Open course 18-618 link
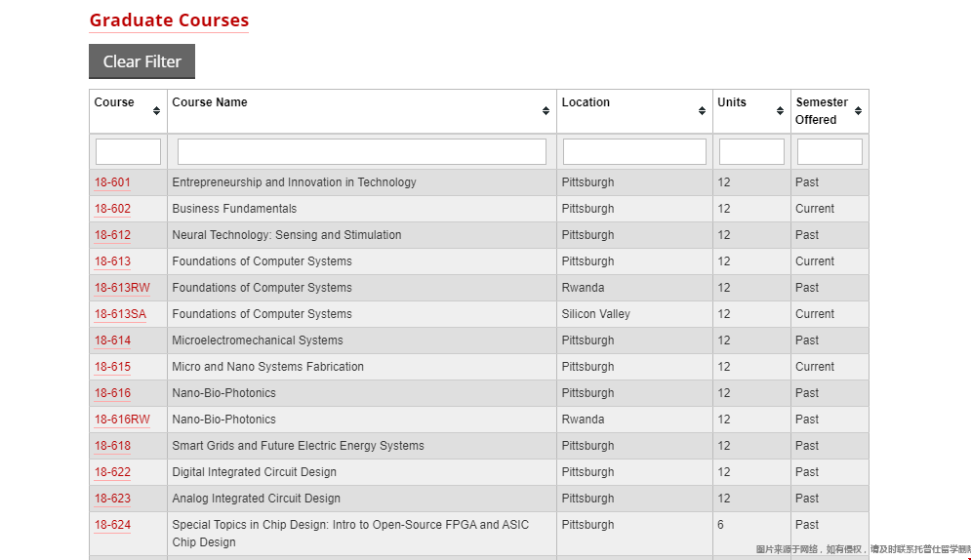The image size is (971, 560). pos(112,446)
